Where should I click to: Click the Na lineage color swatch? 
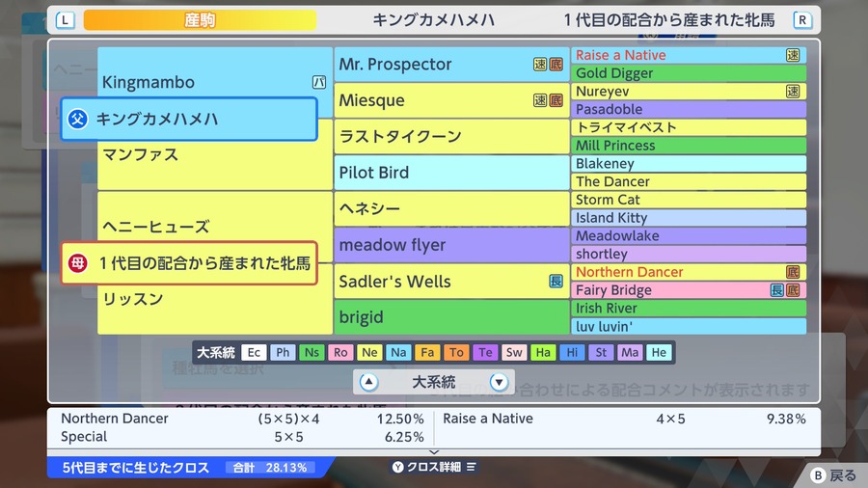point(398,352)
